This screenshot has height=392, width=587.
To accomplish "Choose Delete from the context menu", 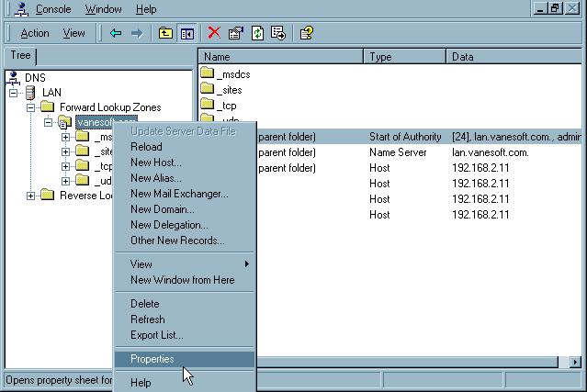I will click(185, 304).
